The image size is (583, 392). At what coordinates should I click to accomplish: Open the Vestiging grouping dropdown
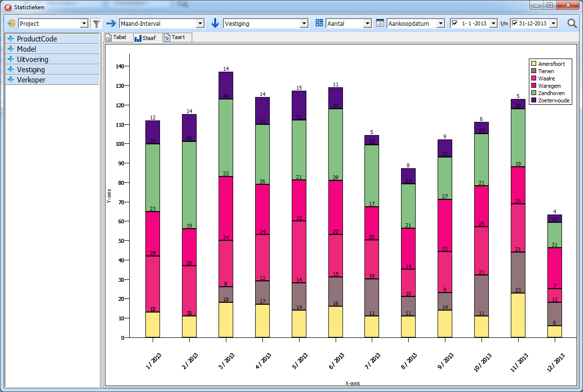(x=304, y=23)
